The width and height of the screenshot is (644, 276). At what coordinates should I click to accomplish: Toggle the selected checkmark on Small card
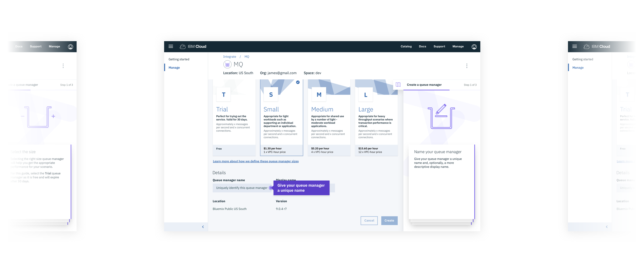click(x=298, y=82)
